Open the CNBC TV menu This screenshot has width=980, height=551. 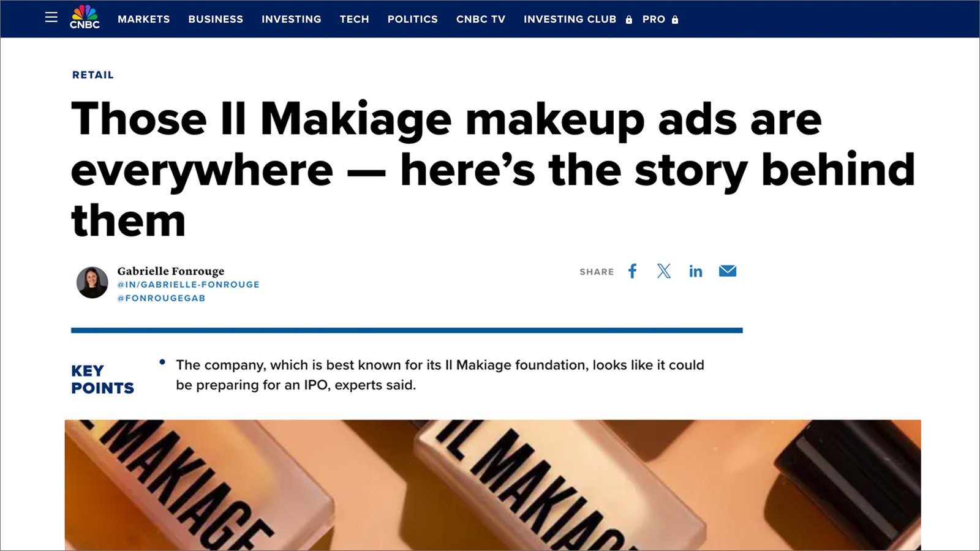coord(481,19)
